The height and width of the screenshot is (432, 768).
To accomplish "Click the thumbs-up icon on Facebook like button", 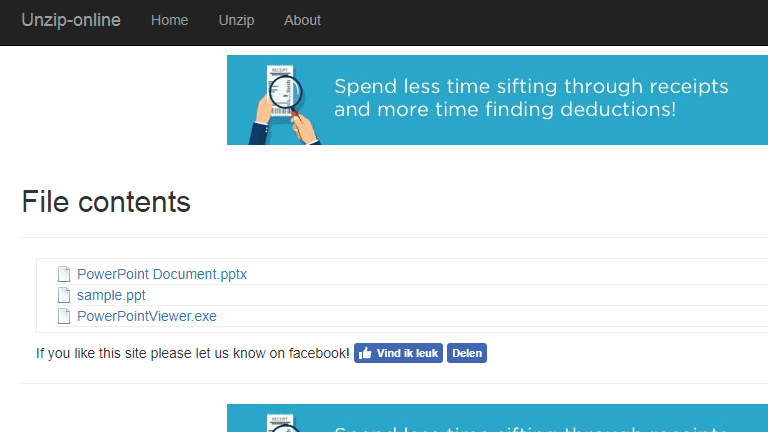I will (x=365, y=353).
